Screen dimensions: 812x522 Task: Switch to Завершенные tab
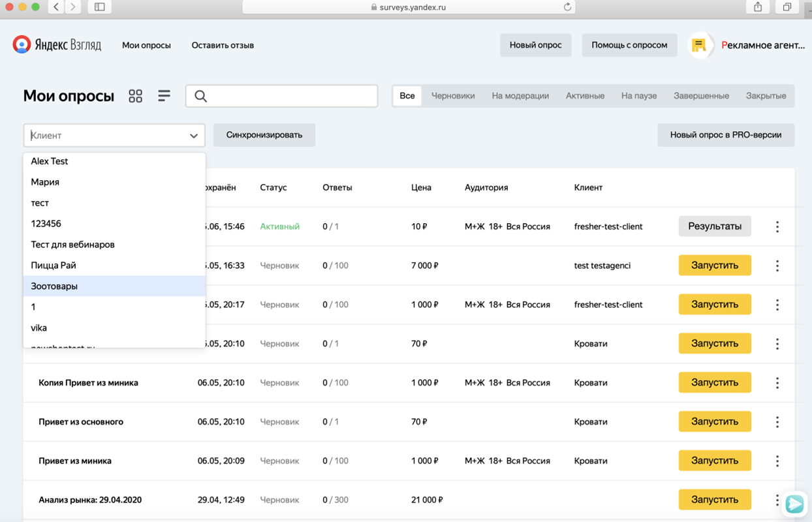[x=701, y=96]
